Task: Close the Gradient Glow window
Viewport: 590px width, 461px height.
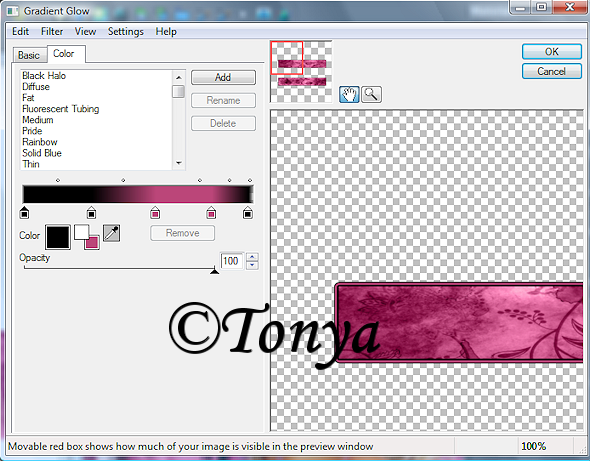Action: [570, 8]
